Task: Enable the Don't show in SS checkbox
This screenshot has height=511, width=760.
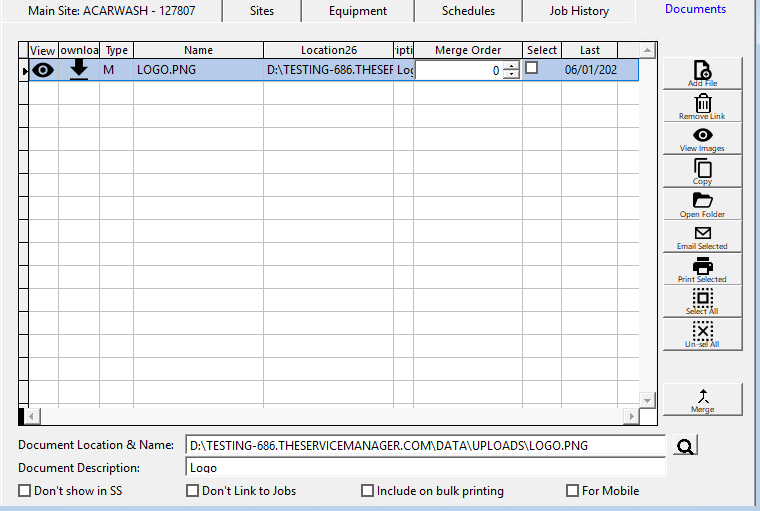Action: click(x=25, y=491)
